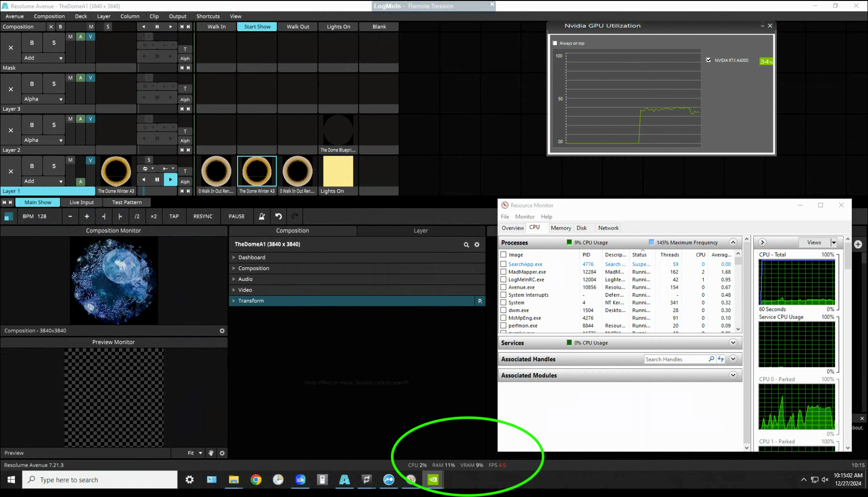Screen dimensions: 868x497
Task: Clear Layer 1 with the X button
Action: click(11, 171)
